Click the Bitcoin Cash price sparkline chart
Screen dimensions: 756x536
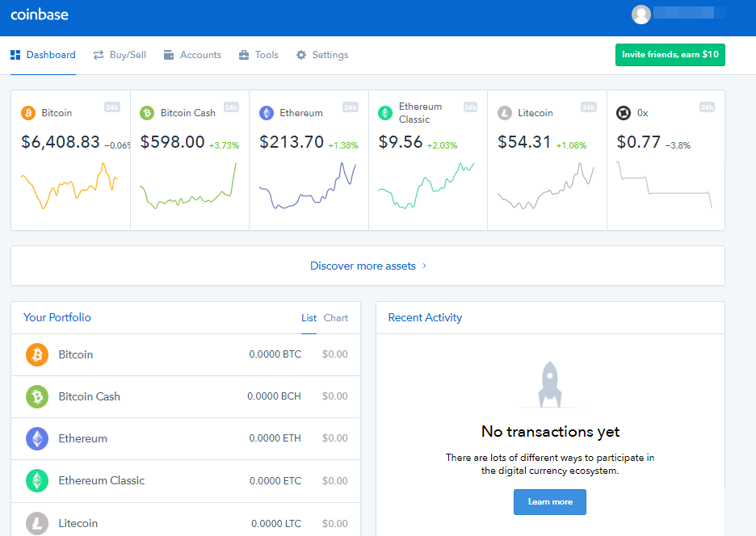tap(188, 186)
